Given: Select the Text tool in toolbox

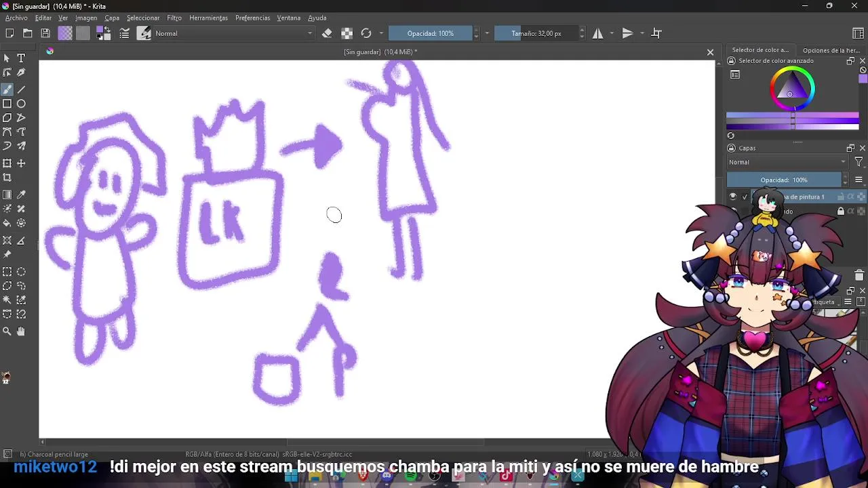Looking at the screenshot, I should (x=21, y=58).
